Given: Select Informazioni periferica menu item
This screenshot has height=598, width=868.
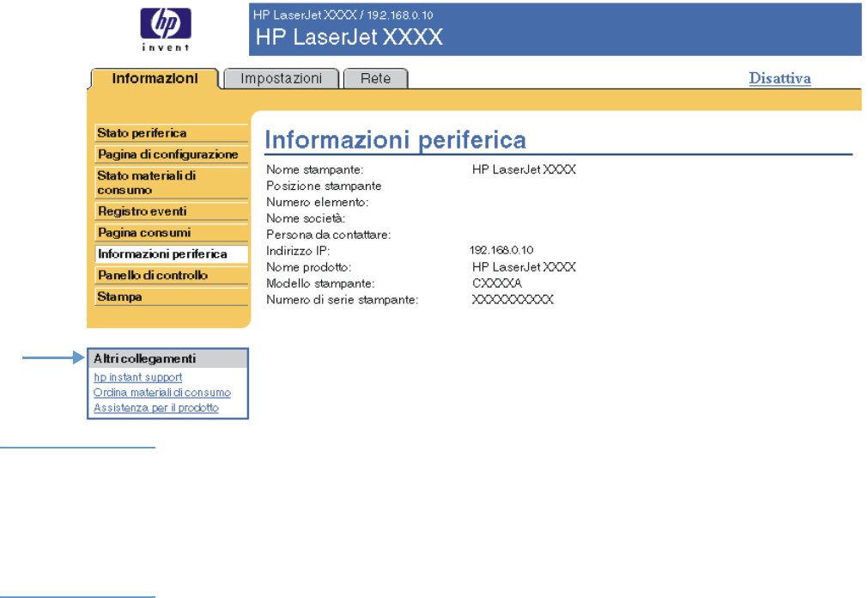Looking at the screenshot, I should pyautogui.click(x=171, y=253).
